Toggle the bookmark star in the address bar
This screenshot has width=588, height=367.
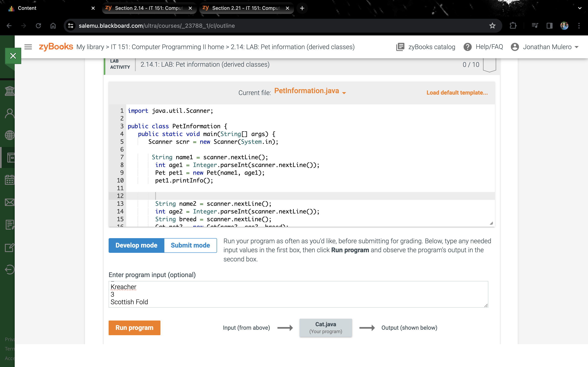coord(492,26)
